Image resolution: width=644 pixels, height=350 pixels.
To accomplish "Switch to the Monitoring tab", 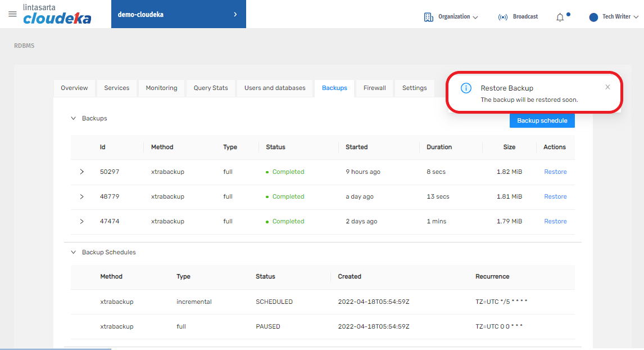I will coord(161,88).
